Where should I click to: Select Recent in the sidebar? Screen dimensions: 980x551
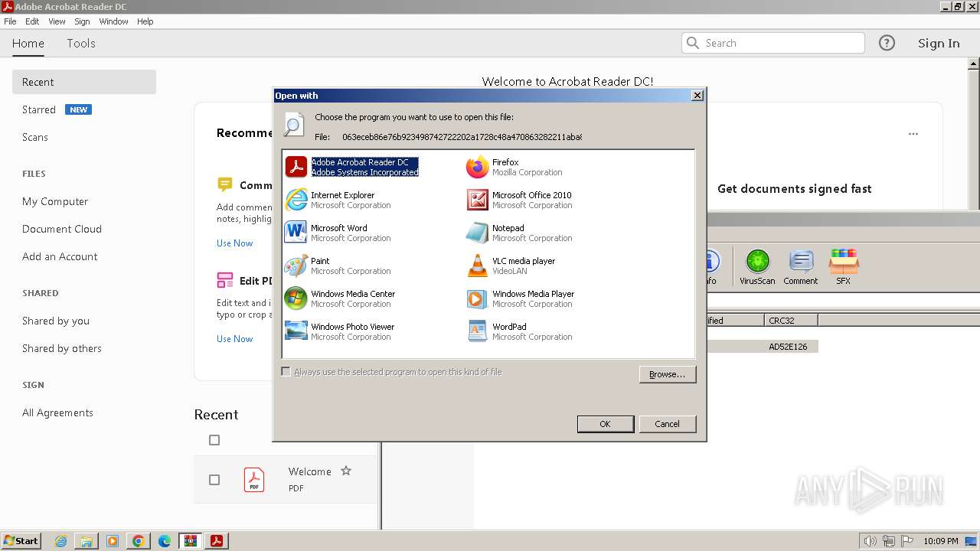click(84, 82)
